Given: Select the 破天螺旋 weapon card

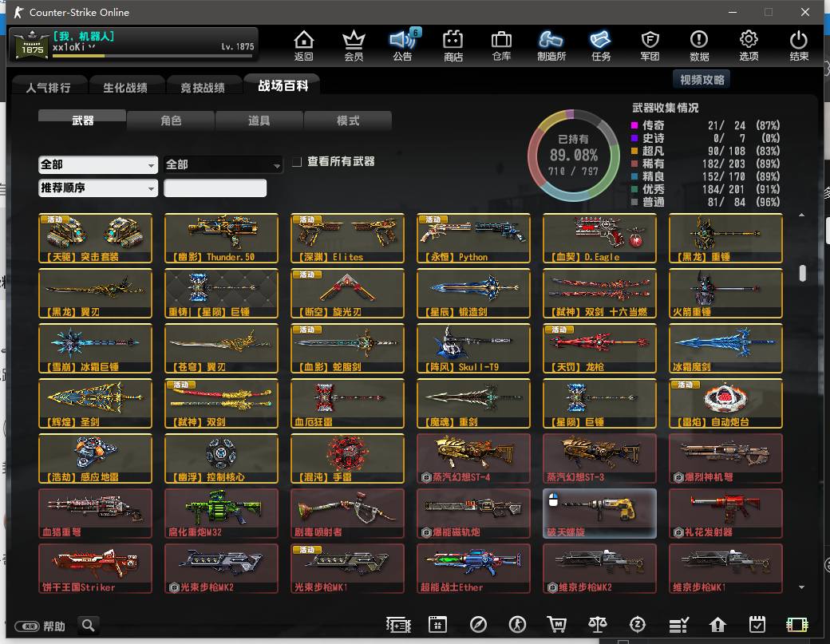Looking at the screenshot, I should (x=599, y=513).
